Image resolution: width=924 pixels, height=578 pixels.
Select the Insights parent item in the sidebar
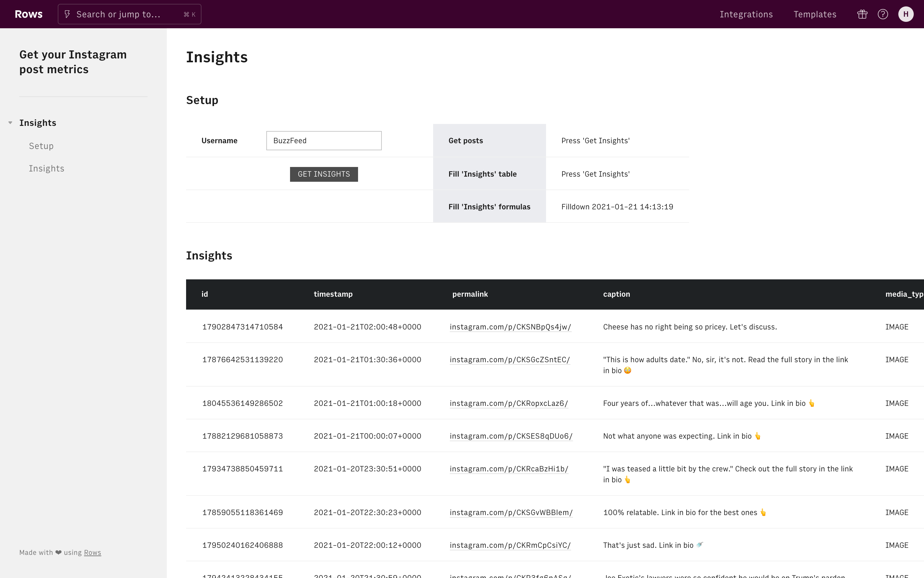38,123
